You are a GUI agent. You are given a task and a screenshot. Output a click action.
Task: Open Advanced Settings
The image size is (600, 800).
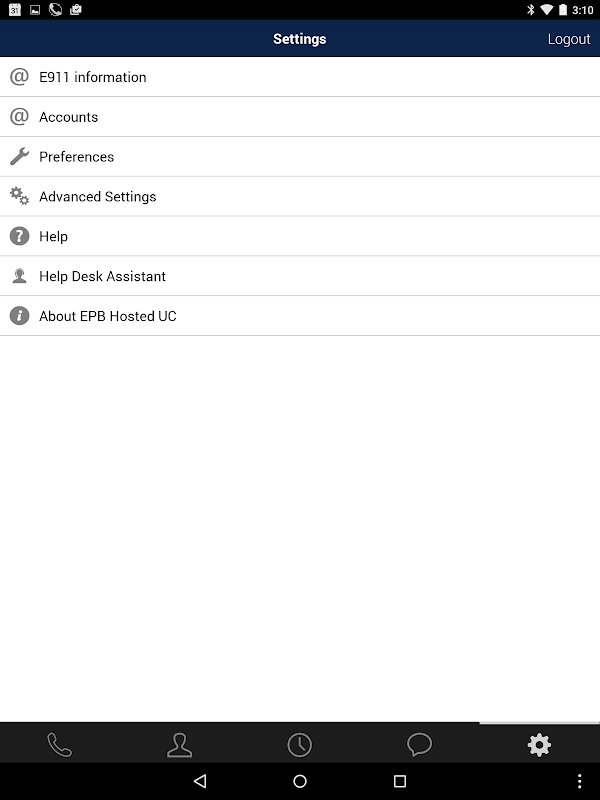click(98, 197)
